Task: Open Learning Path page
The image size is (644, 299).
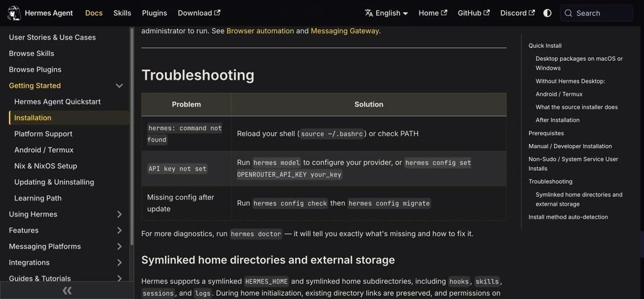Action: [x=38, y=198]
